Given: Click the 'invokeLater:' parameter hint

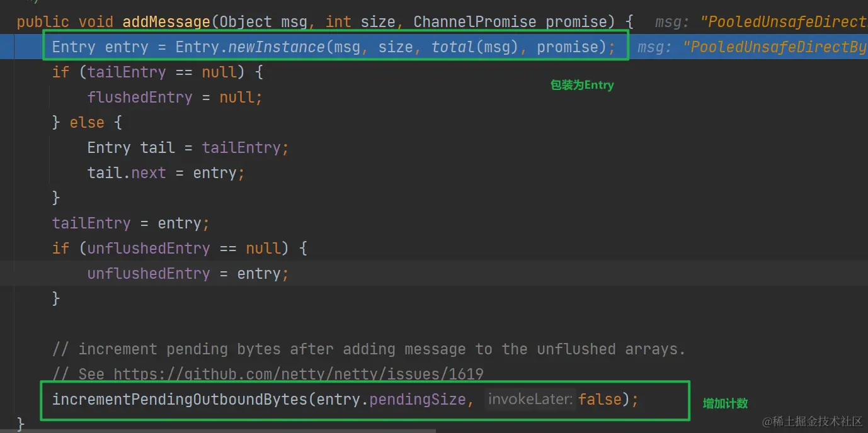Looking at the screenshot, I should 530,400.
